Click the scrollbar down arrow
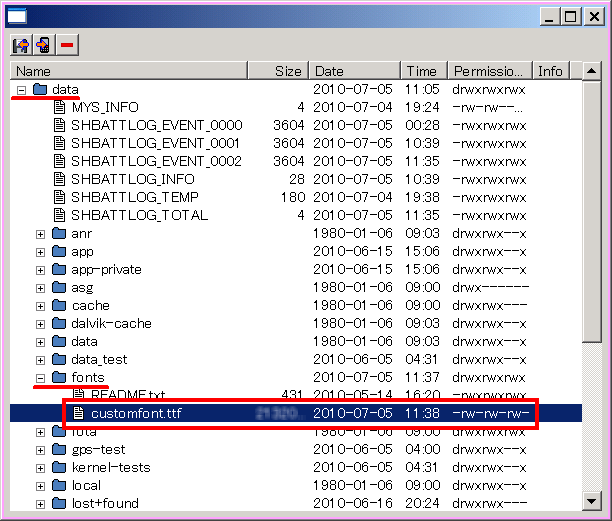The image size is (612, 521). pyautogui.click(x=592, y=502)
